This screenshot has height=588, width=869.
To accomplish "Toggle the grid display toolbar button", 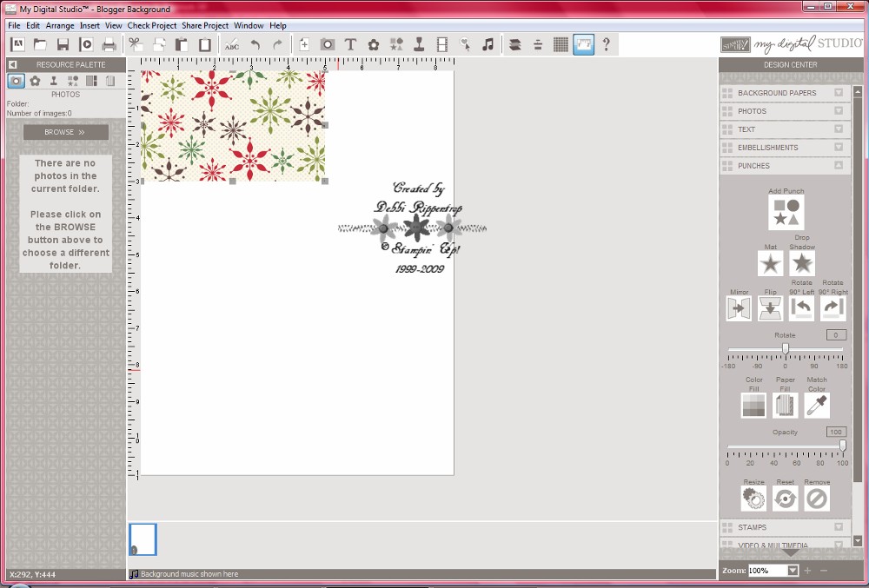I will [x=561, y=45].
